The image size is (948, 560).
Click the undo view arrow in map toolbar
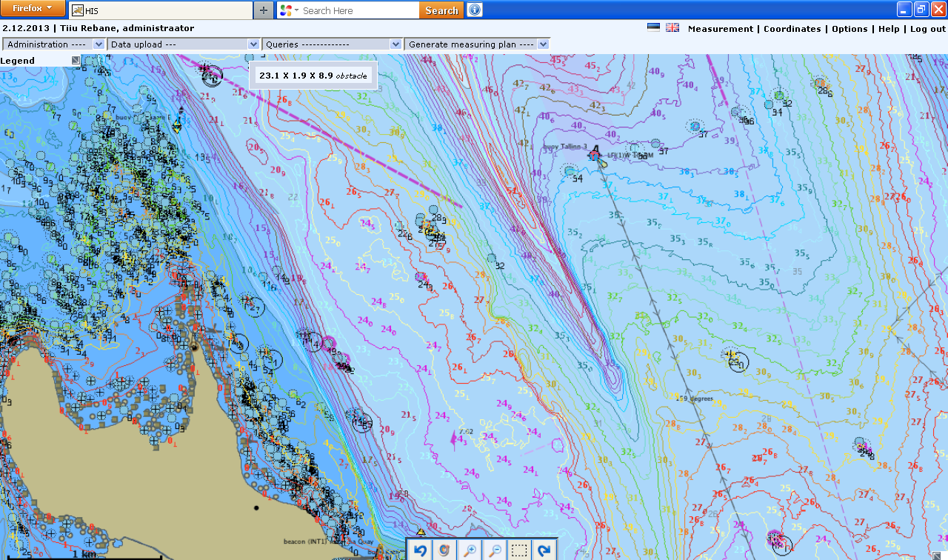421,550
